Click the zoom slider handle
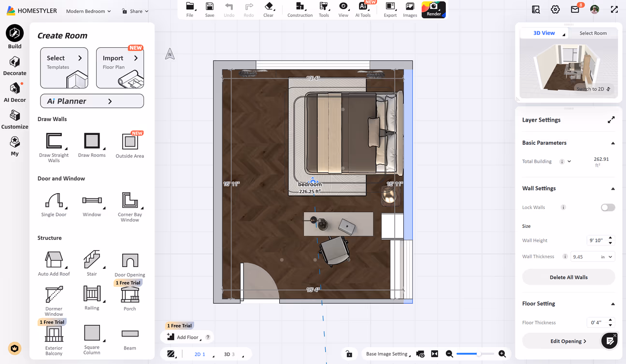 click(478, 354)
